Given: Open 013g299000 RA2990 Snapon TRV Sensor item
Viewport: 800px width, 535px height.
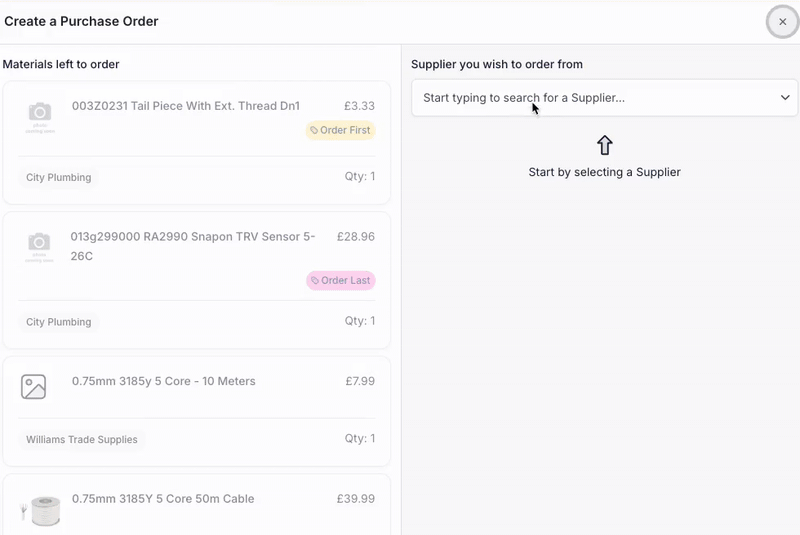Looking at the screenshot, I should [x=192, y=237].
